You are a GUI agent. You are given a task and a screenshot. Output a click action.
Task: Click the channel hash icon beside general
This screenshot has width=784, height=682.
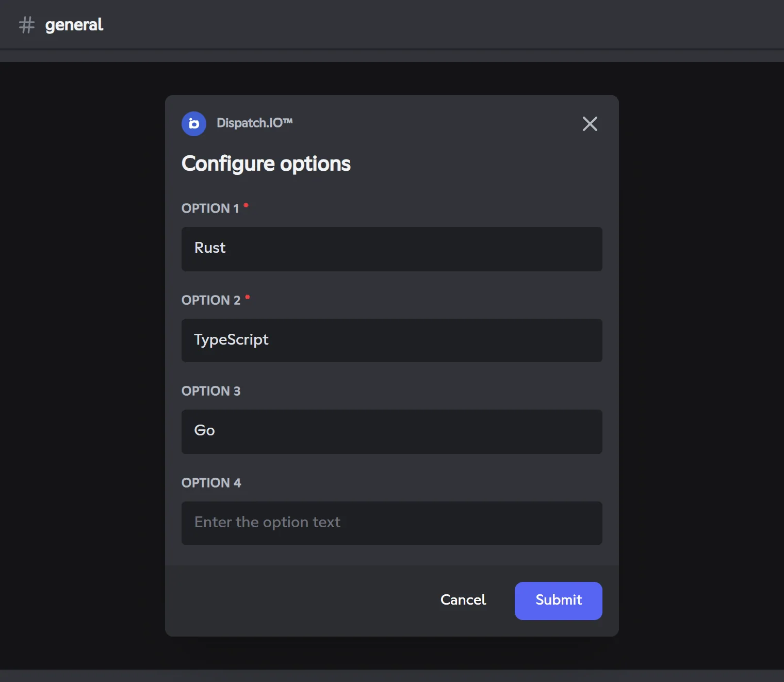(x=27, y=25)
